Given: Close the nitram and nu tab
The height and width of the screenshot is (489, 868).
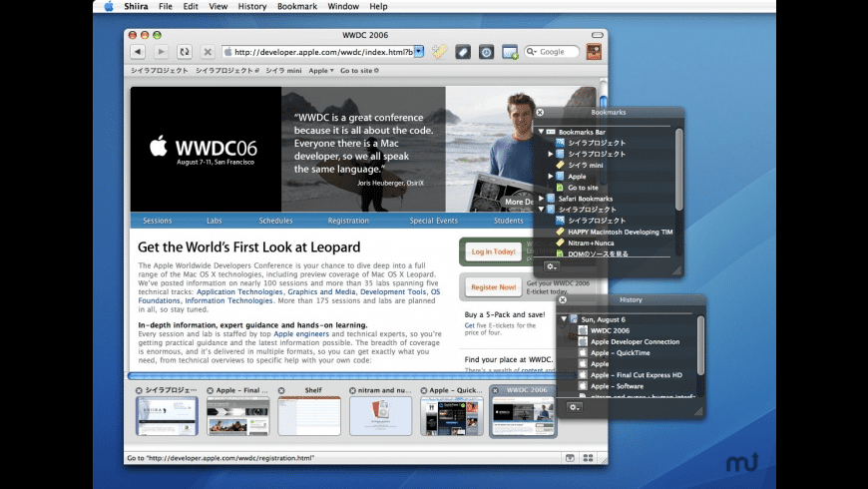Looking at the screenshot, I should (352, 390).
